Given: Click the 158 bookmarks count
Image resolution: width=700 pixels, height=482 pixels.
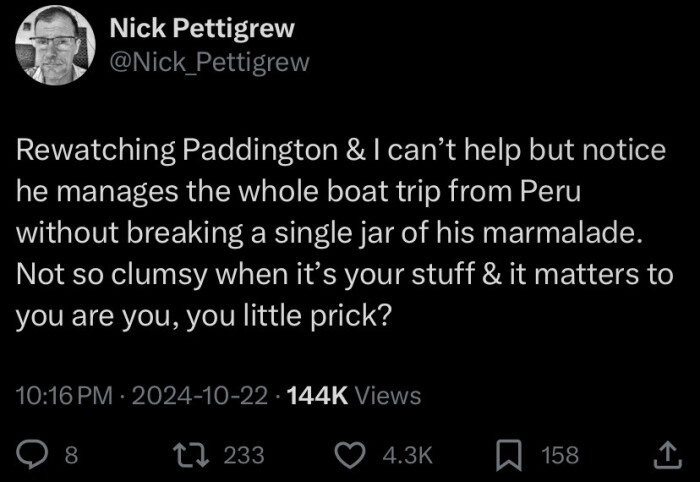Looking at the screenshot, I should click(559, 456).
